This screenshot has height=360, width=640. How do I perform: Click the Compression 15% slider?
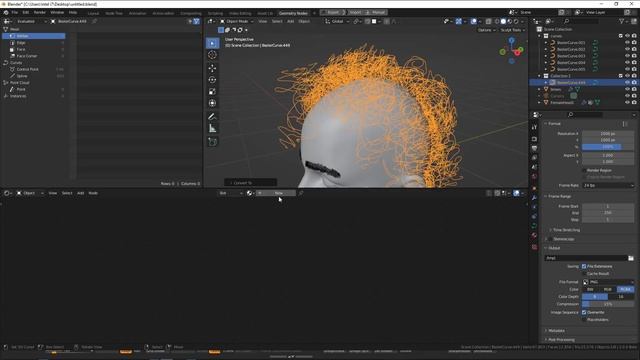[608, 304]
